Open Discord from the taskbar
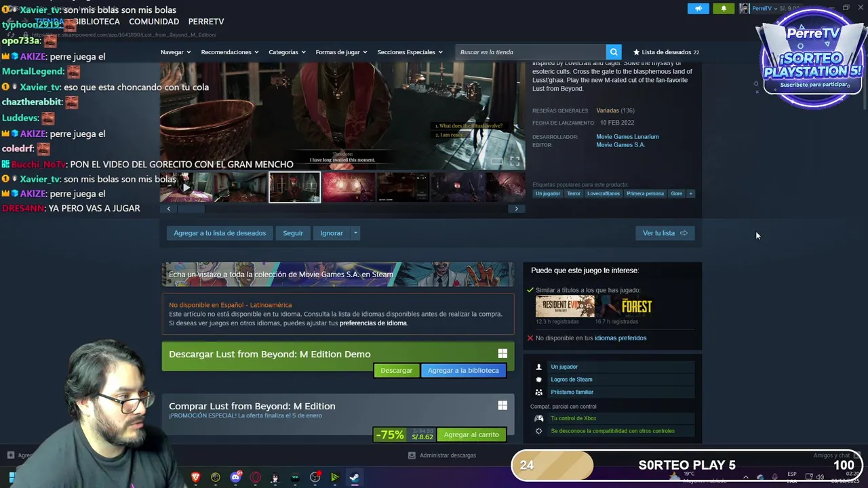The width and height of the screenshot is (868, 488). click(235, 477)
